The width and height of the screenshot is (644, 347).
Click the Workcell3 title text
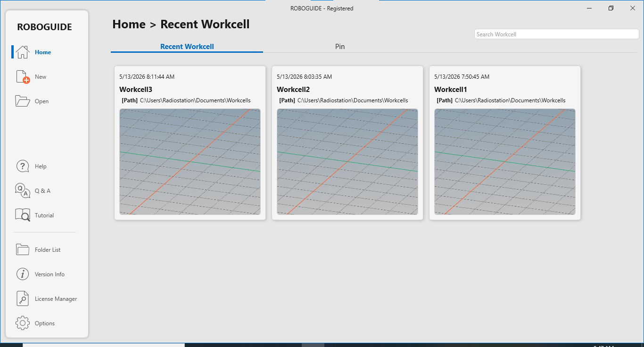pos(136,90)
